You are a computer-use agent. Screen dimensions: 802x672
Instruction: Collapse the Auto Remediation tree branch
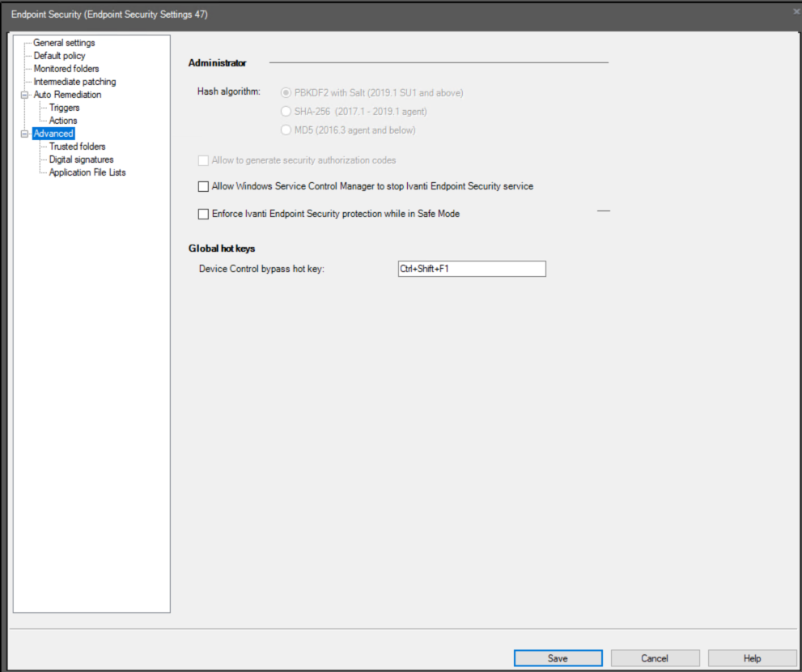point(25,94)
